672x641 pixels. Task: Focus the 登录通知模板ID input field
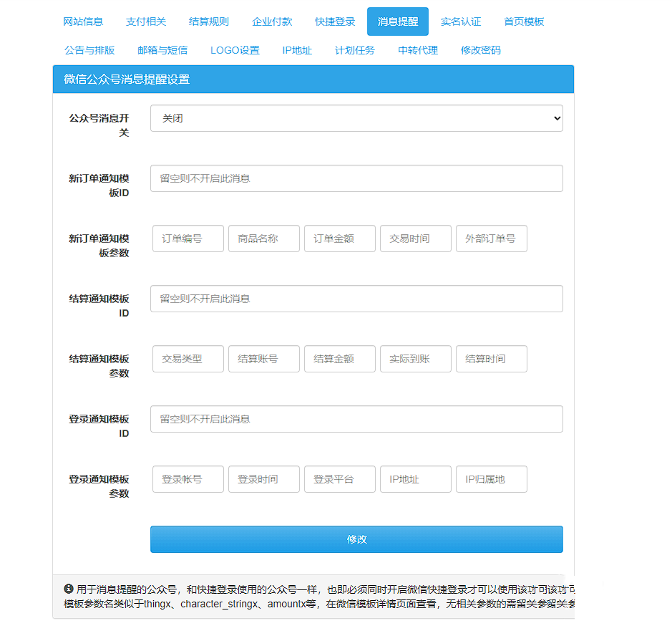[x=356, y=419]
